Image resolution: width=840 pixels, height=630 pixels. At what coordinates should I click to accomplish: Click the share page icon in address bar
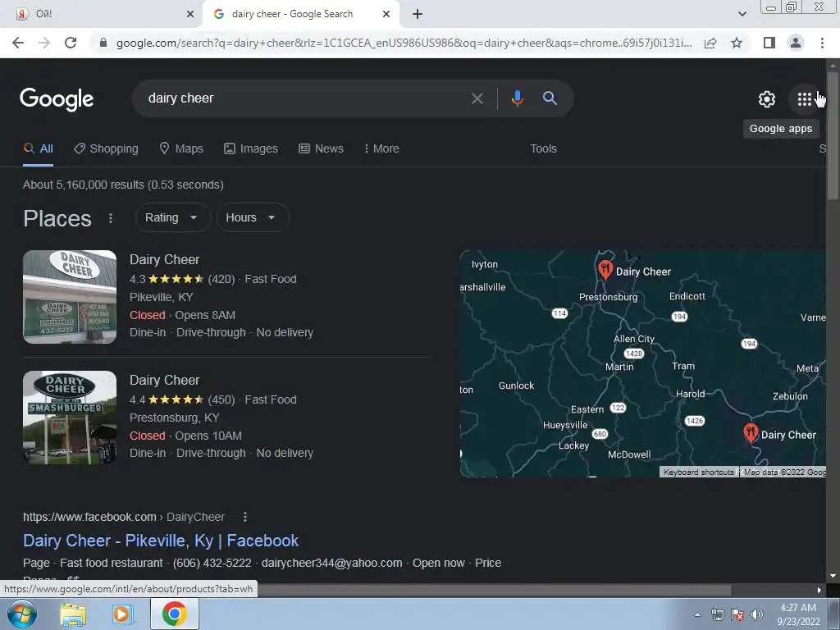pyautogui.click(x=710, y=43)
